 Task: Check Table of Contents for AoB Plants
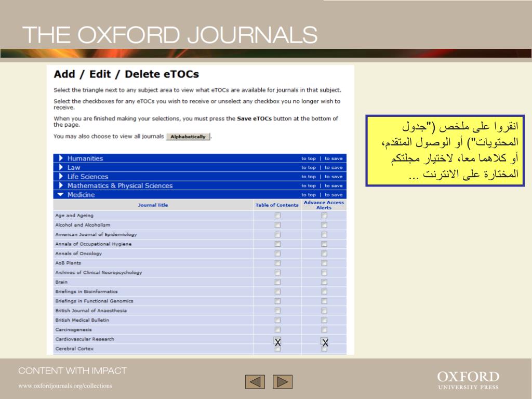click(277, 263)
